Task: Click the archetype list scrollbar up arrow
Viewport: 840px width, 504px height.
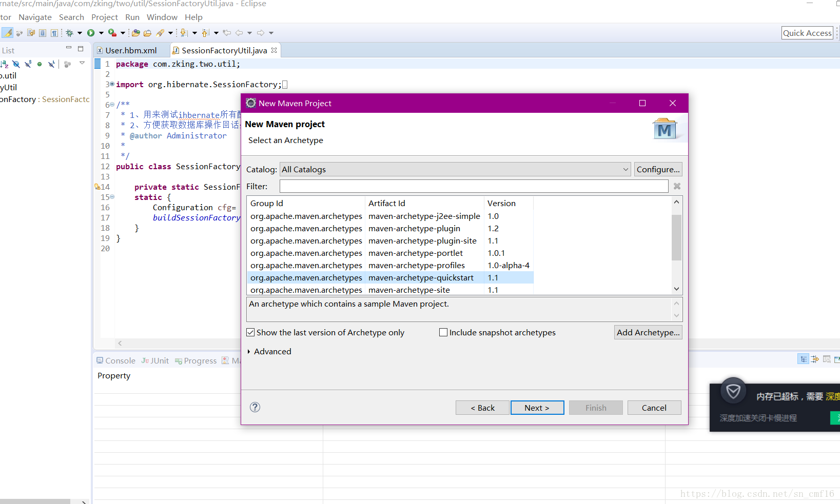Action: 677,202
